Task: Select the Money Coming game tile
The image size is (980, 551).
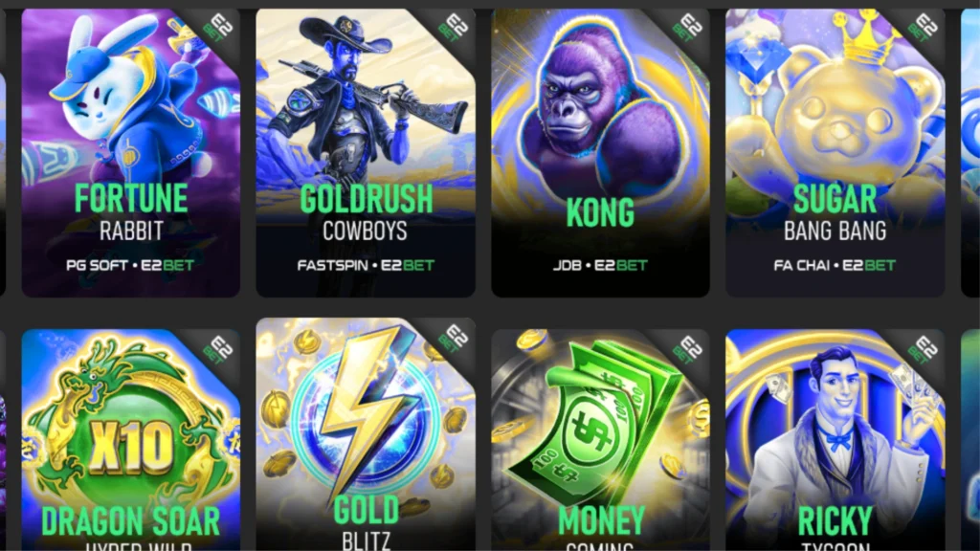Action: pyautogui.click(x=601, y=440)
